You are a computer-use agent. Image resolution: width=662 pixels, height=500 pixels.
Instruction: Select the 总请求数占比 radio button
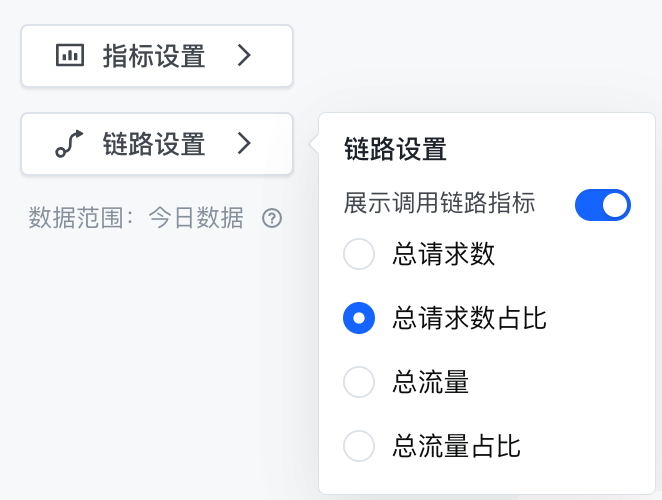tap(359, 319)
